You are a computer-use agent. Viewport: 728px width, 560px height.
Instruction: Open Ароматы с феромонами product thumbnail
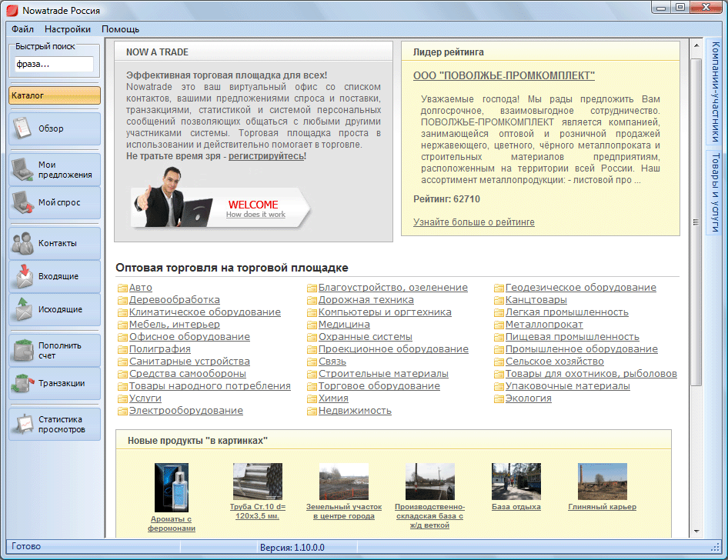[172, 488]
